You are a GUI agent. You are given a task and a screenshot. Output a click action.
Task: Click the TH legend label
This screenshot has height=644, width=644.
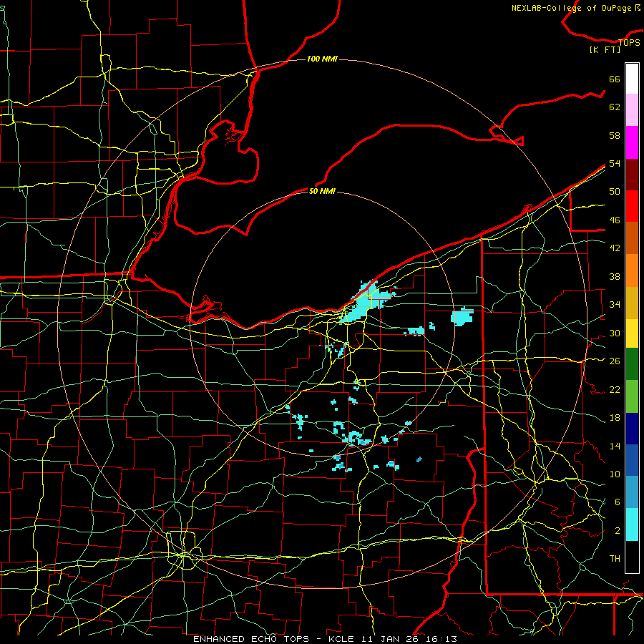(615, 559)
